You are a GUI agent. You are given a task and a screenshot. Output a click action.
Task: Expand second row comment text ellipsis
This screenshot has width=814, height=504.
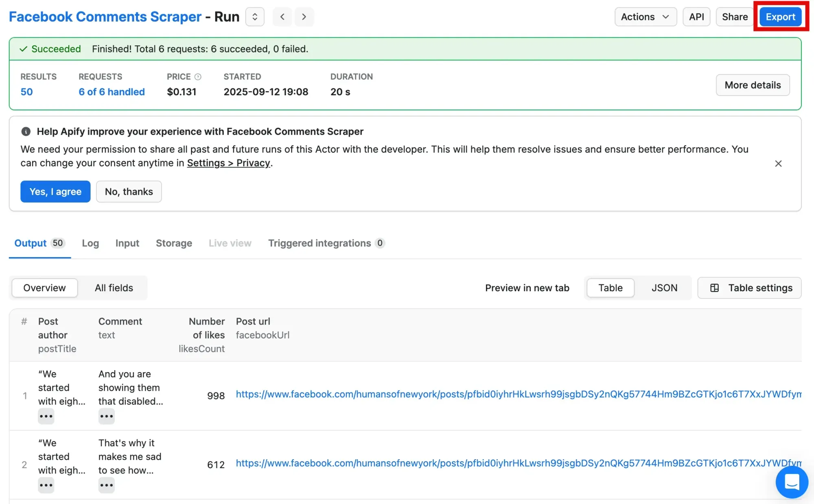(106, 485)
